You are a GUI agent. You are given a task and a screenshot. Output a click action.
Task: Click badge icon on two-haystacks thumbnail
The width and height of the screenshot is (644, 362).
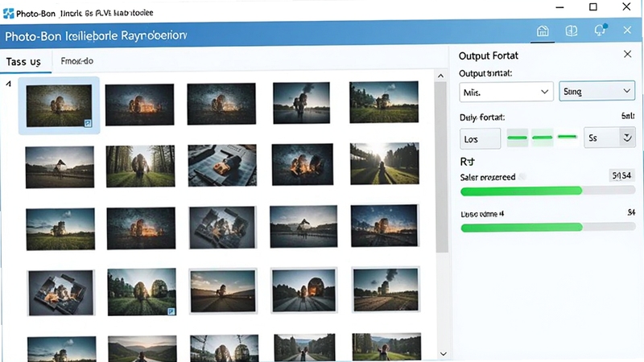(171, 311)
